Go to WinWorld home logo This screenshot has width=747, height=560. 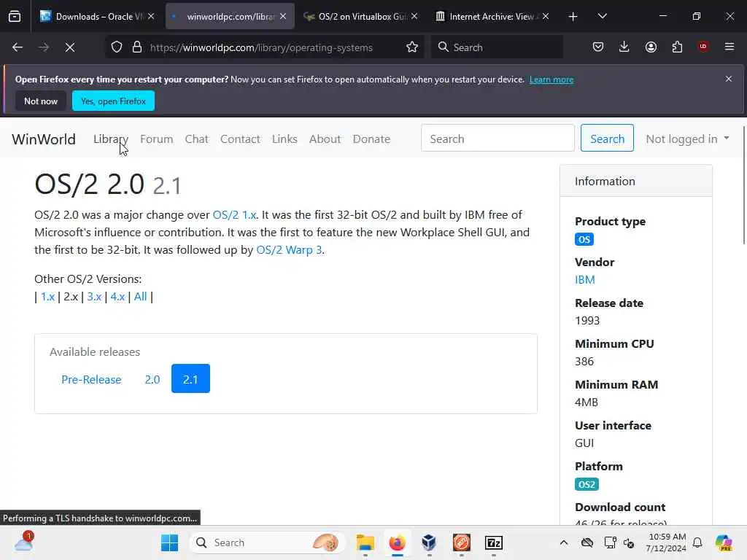44,139
